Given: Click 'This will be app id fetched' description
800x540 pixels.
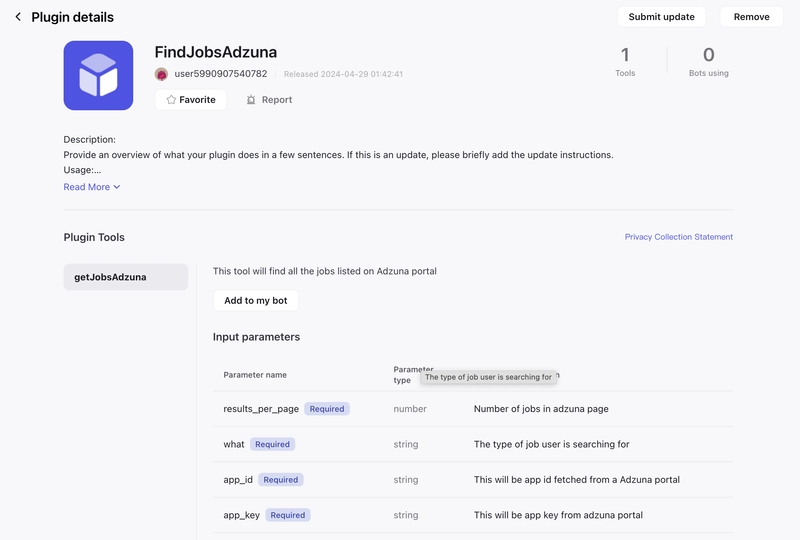Looking at the screenshot, I should (577, 480).
